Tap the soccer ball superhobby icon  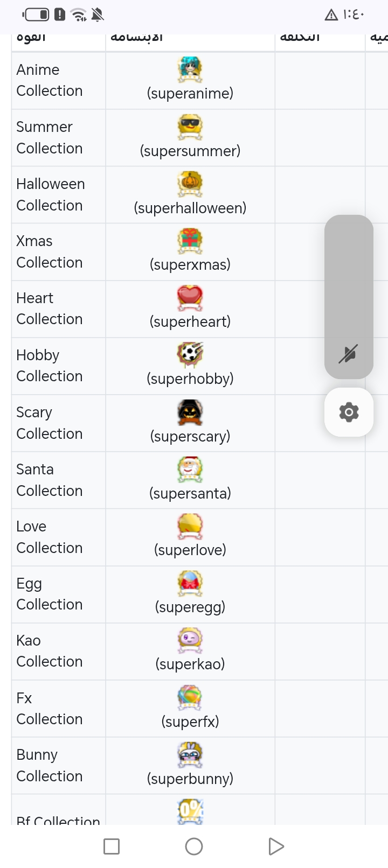190,355
